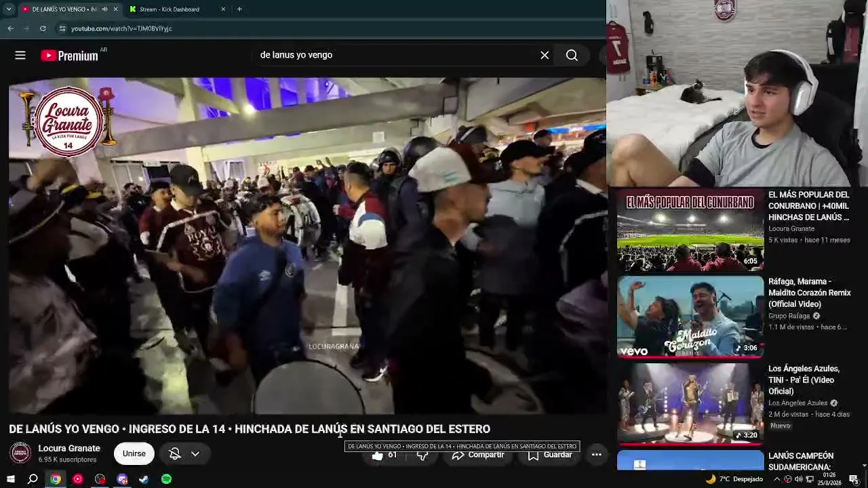Click the video title 'DE LANÚS YO VENGO' heading
The image size is (868, 488).
point(250,429)
